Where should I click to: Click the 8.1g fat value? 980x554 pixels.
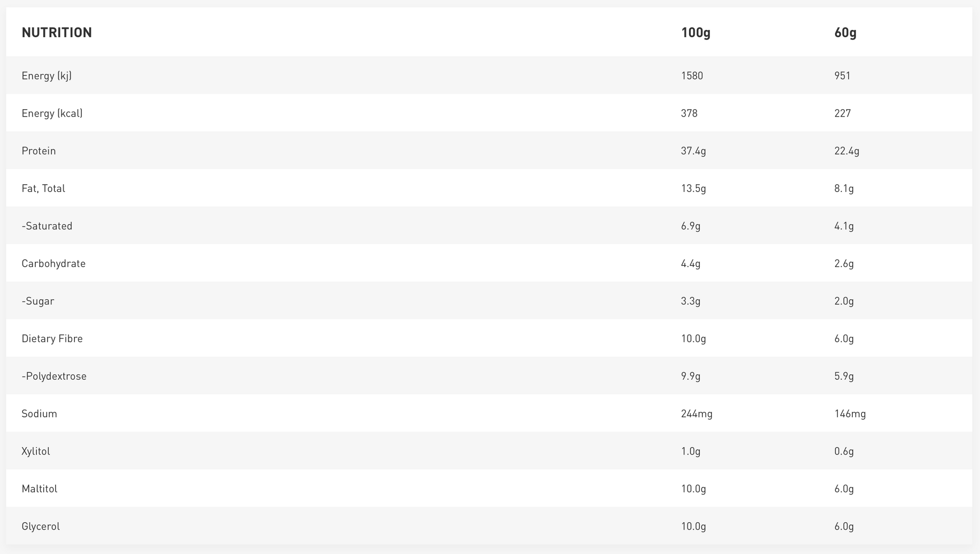[x=844, y=188]
